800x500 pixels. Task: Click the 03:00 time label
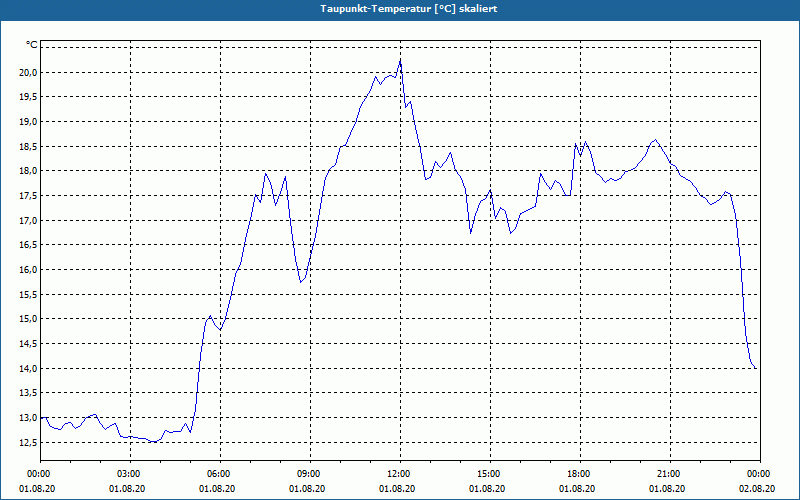click(x=131, y=474)
